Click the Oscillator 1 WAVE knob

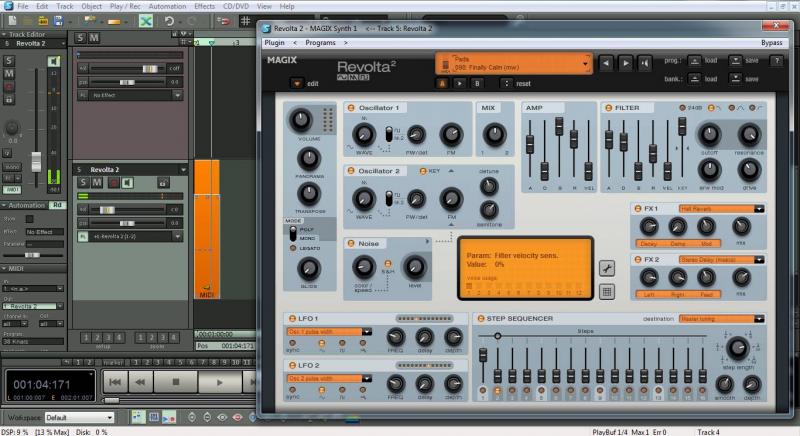coord(363,135)
